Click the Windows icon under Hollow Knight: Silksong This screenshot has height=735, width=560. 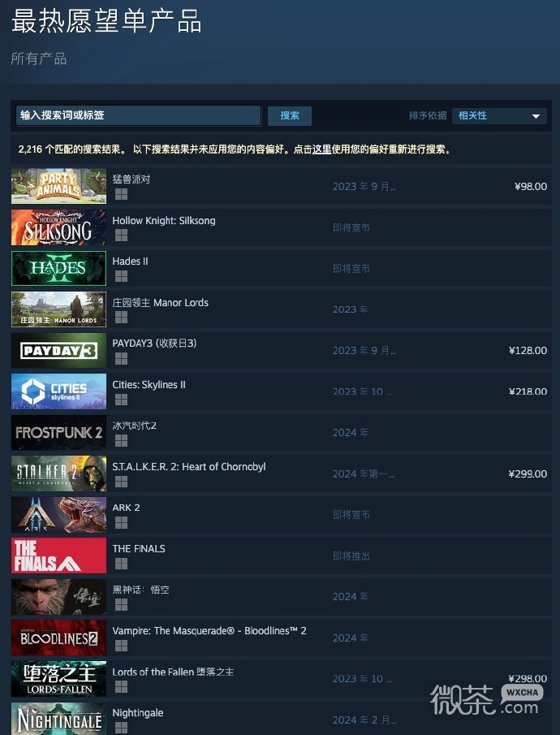(x=122, y=236)
